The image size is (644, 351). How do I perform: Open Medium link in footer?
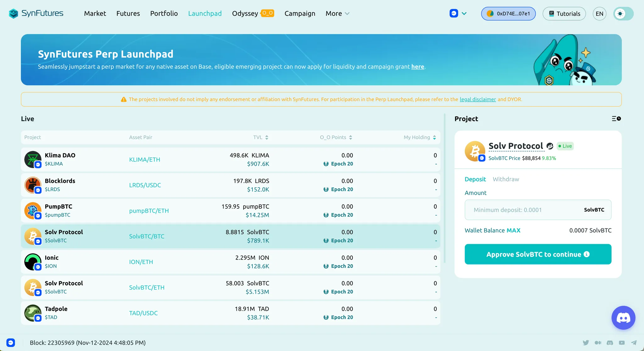(x=598, y=343)
